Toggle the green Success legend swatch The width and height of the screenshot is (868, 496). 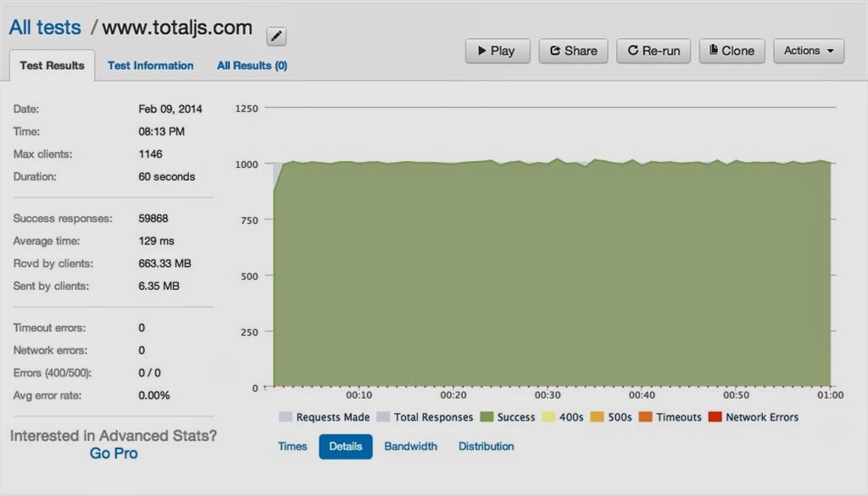487,417
